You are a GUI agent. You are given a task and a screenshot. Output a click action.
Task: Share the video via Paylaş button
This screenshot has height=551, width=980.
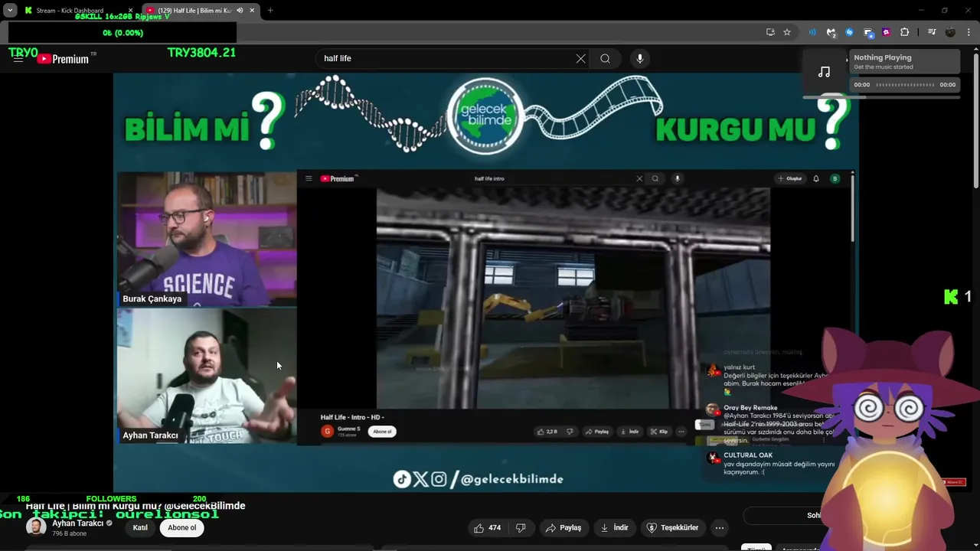563,527
